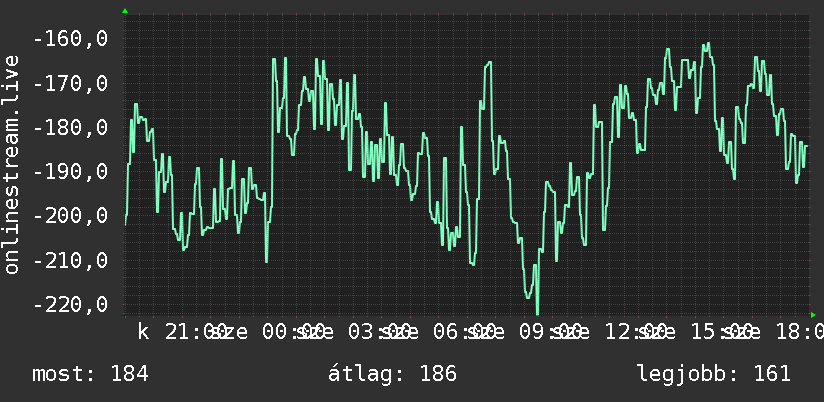The width and height of the screenshot is (824, 402).
Task: Click the green arrow atop the y-axis
Action: pos(125,11)
